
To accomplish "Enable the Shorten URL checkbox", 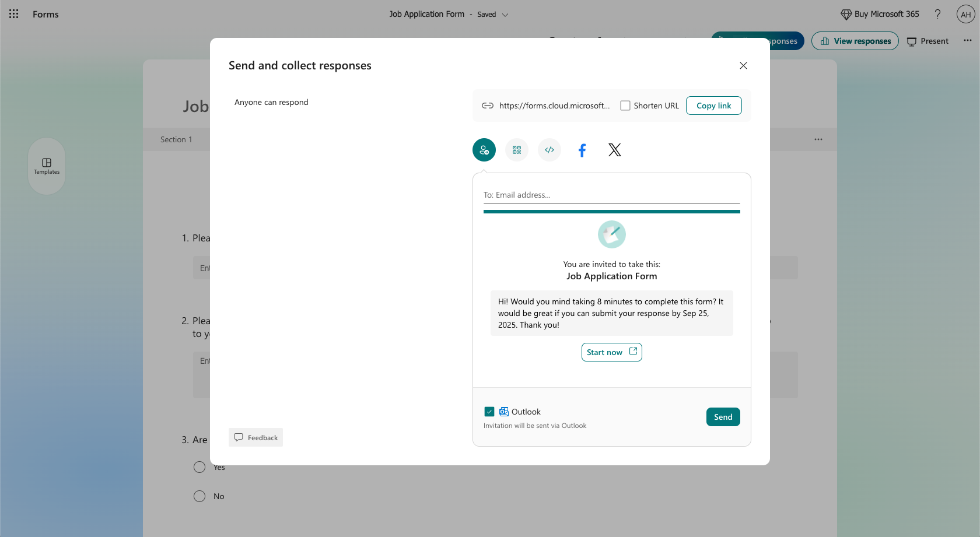I will pos(625,106).
